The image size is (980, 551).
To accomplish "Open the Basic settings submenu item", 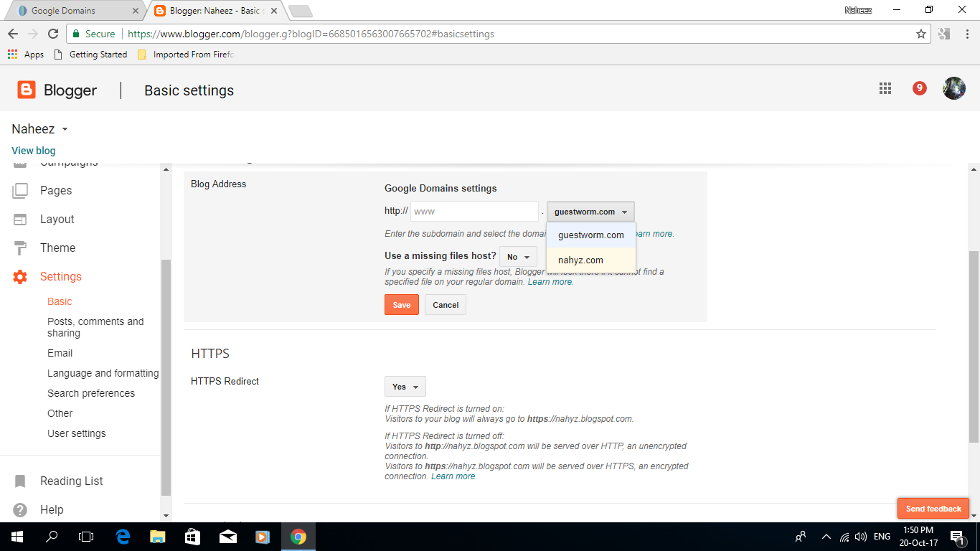I will (x=60, y=301).
